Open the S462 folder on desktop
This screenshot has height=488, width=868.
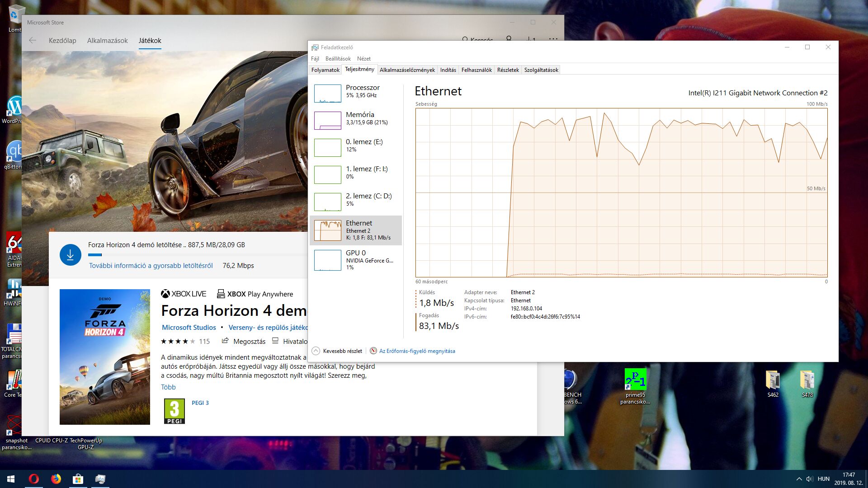pyautogui.click(x=773, y=384)
